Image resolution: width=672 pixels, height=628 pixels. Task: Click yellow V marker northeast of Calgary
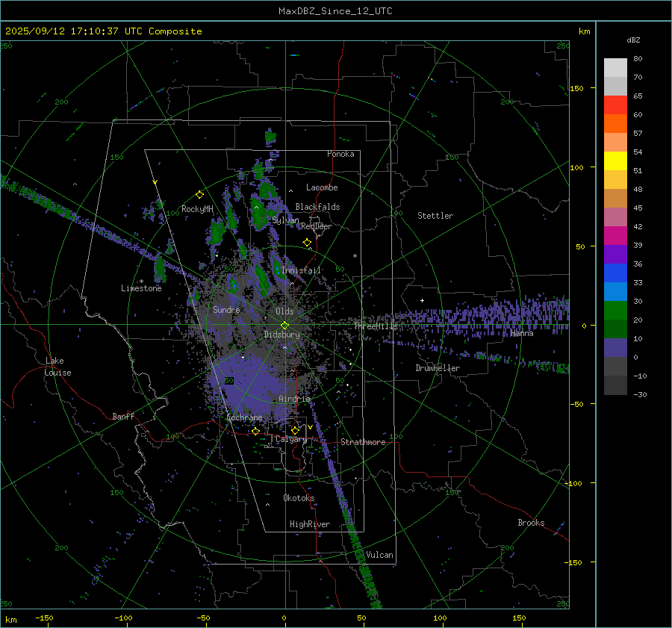[x=310, y=427]
